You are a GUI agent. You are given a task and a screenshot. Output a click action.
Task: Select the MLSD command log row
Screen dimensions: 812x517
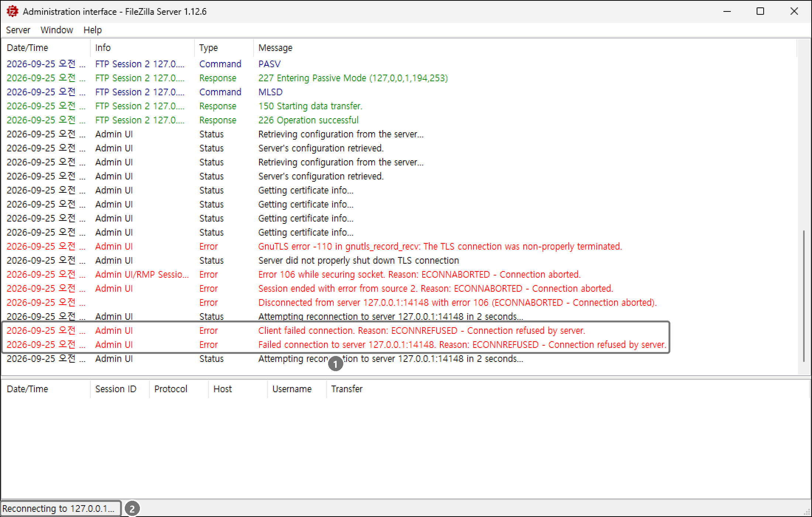tap(399, 92)
